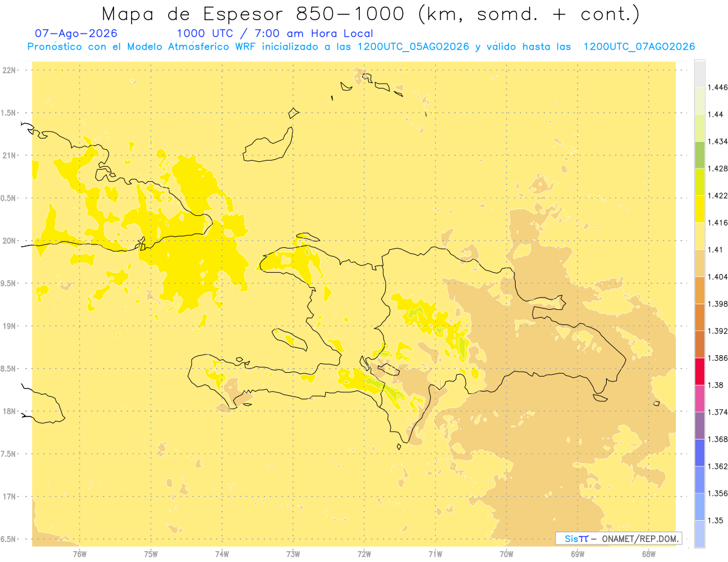This screenshot has height=562, width=728.
Task: Click the latitude axis label '19N'
Action: pyautogui.click(x=9, y=326)
